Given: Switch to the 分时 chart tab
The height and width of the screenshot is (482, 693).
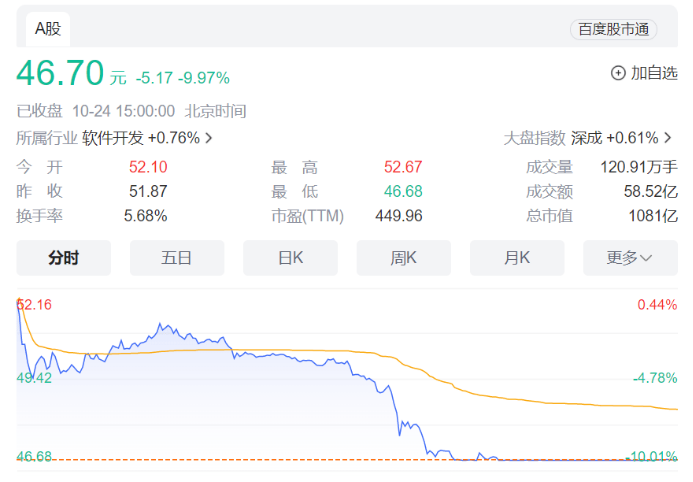Looking at the screenshot, I should point(64,258).
